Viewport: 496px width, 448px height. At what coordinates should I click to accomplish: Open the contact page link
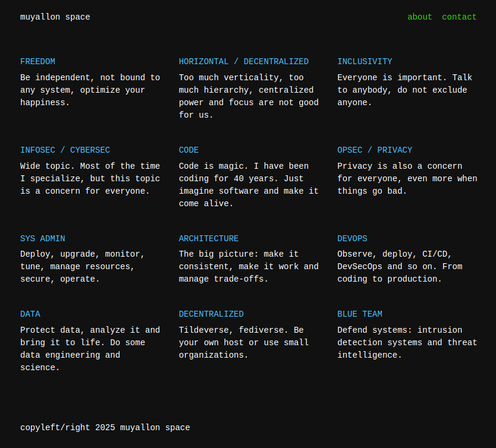tap(459, 17)
